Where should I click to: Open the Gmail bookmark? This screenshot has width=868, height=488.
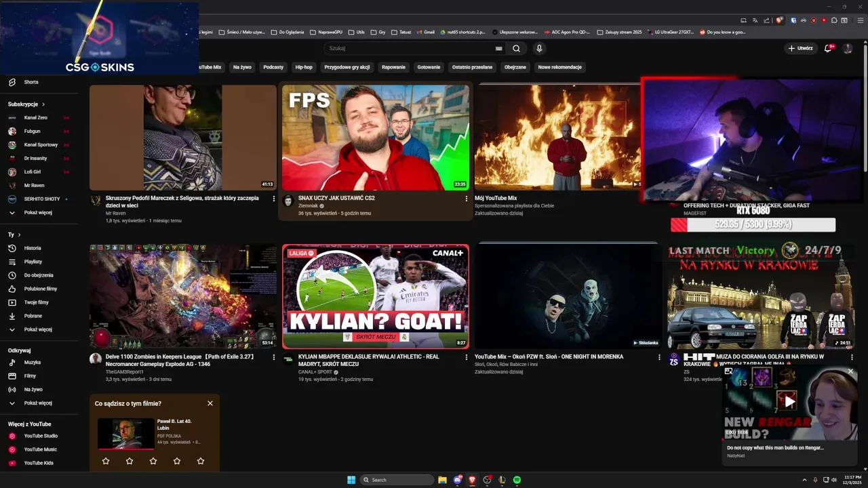point(425,32)
